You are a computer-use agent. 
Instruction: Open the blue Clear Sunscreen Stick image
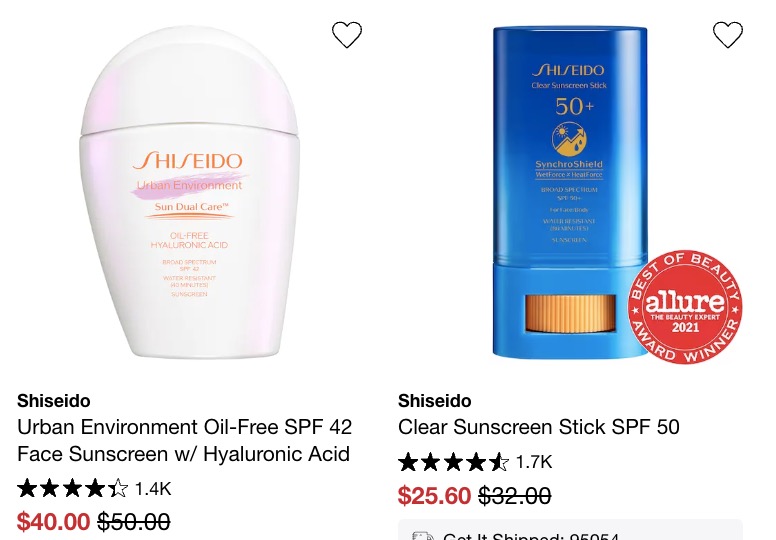[570, 192]
